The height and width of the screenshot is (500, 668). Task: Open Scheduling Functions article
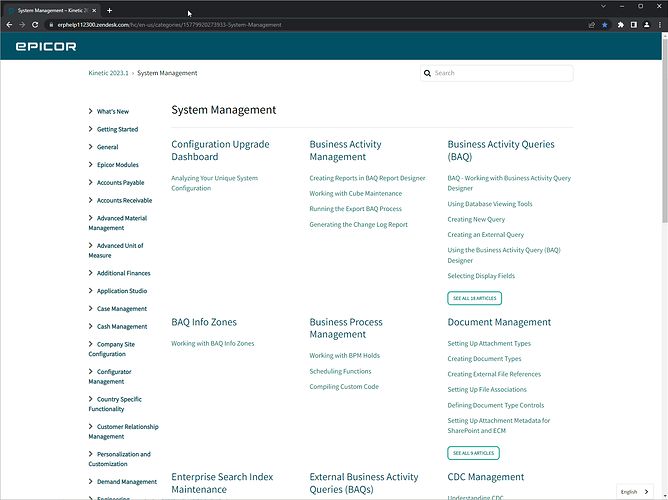click(x=340, y=371)
